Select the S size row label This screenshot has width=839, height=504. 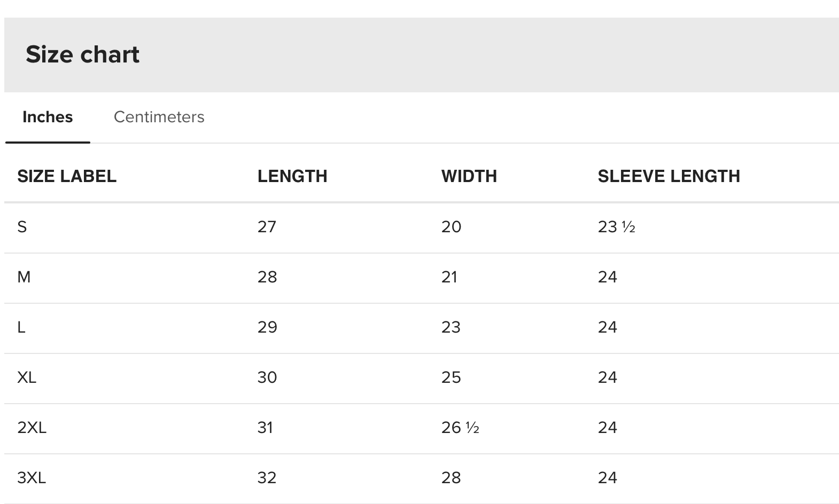click(22, 227)
